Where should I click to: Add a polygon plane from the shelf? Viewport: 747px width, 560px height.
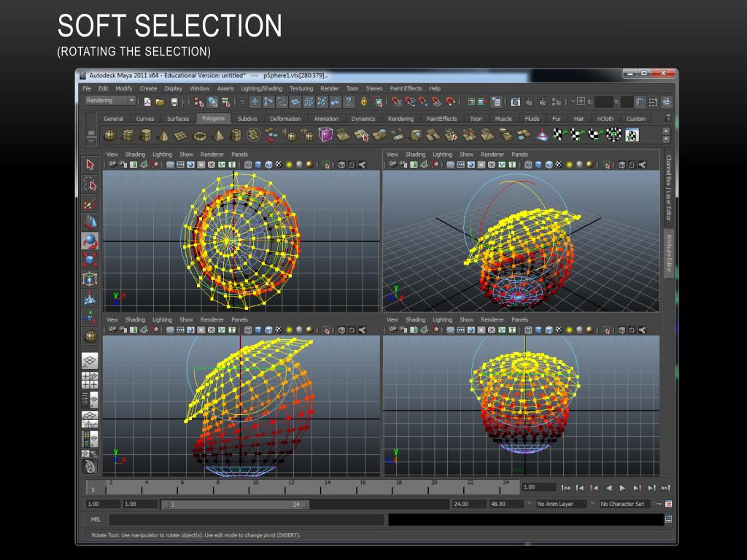[181, 135]
